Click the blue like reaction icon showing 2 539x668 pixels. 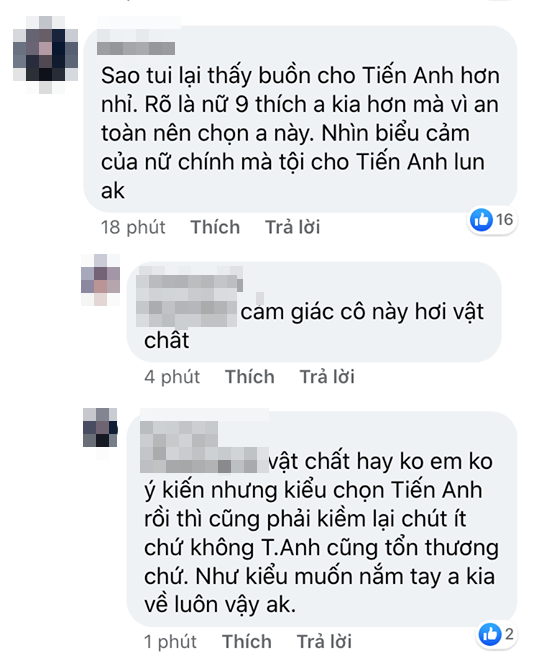click(490, 634)
